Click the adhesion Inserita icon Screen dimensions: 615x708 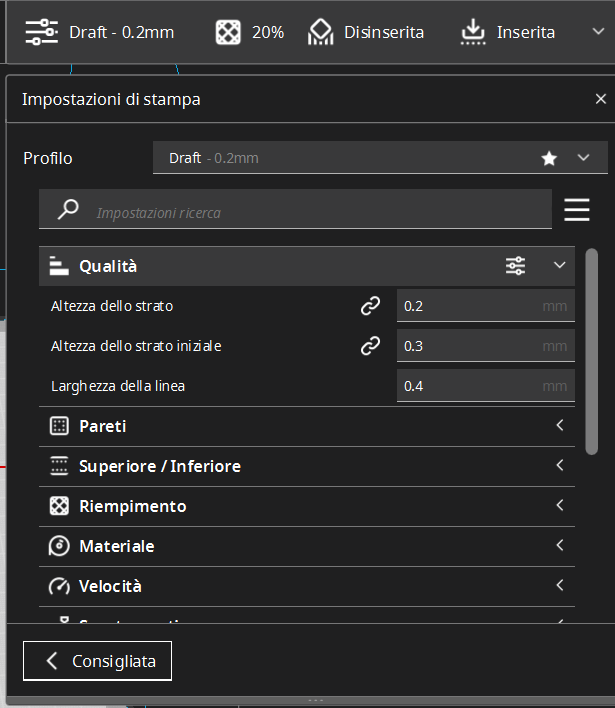[x=473, y=32]
